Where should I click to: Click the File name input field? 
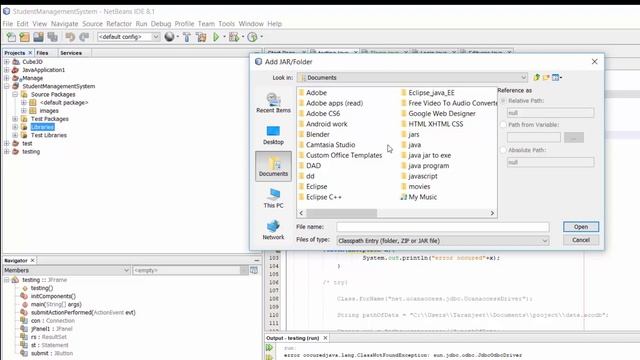tap(443, 227)
